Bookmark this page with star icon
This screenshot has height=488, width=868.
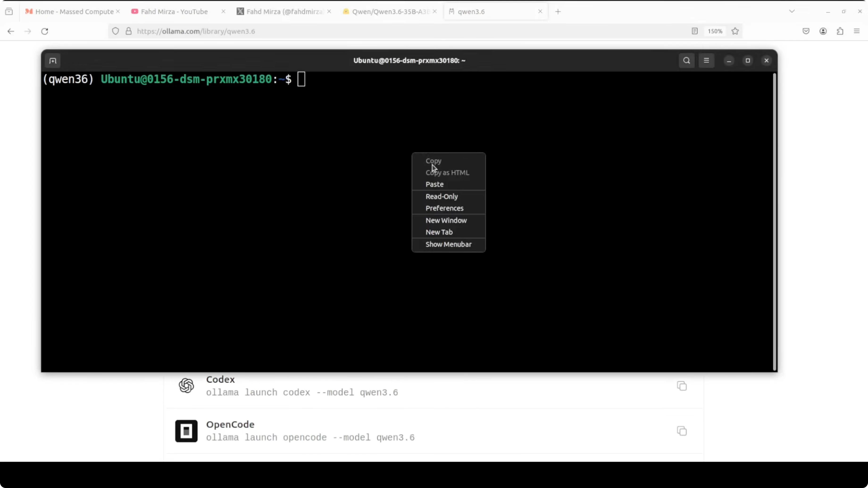click(x=735, y=31)
